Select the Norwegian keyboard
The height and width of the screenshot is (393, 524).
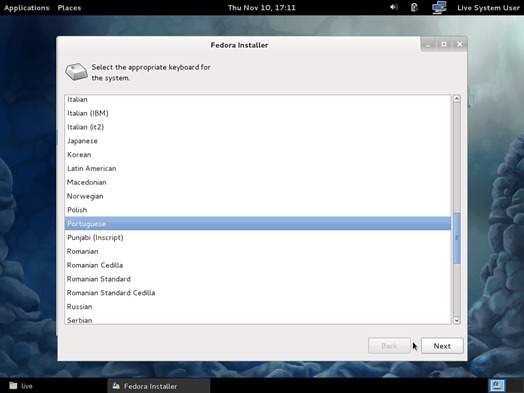258,196
